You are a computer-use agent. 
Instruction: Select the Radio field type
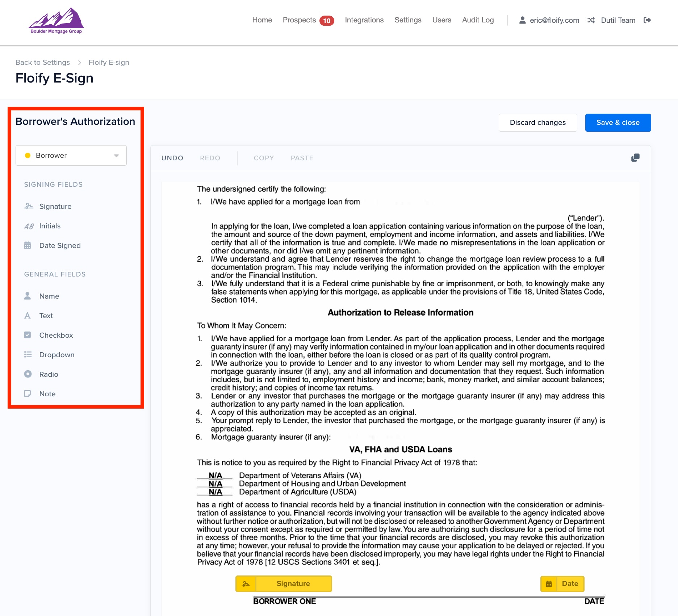49,374
